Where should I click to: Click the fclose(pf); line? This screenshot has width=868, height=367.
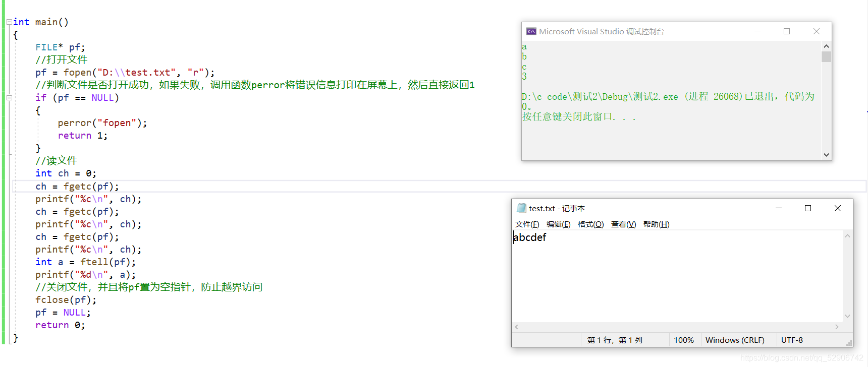coord(66,300)
